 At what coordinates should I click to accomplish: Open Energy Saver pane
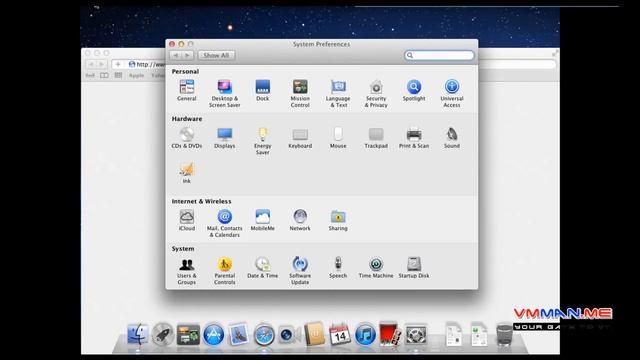pyautogui.click(x=262, y=141)
